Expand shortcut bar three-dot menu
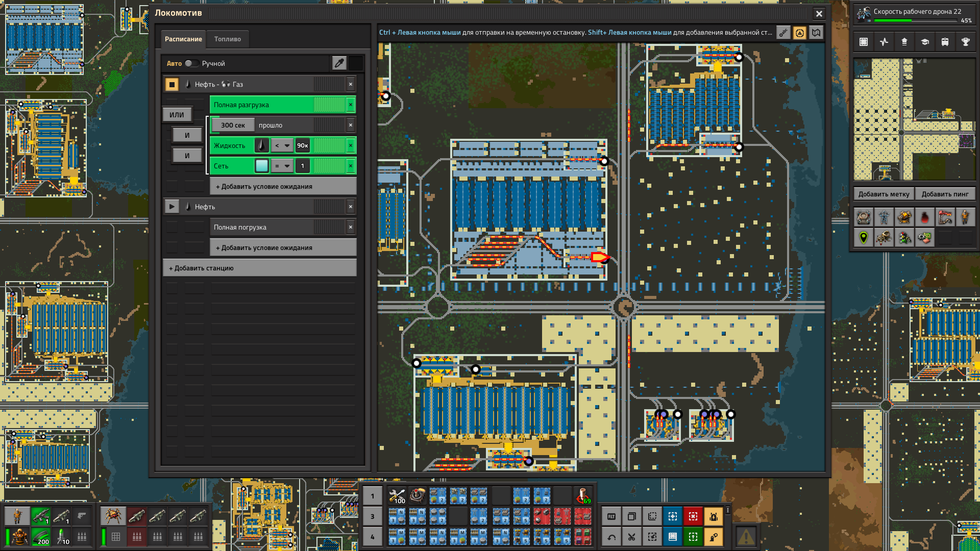 [728, 511]
